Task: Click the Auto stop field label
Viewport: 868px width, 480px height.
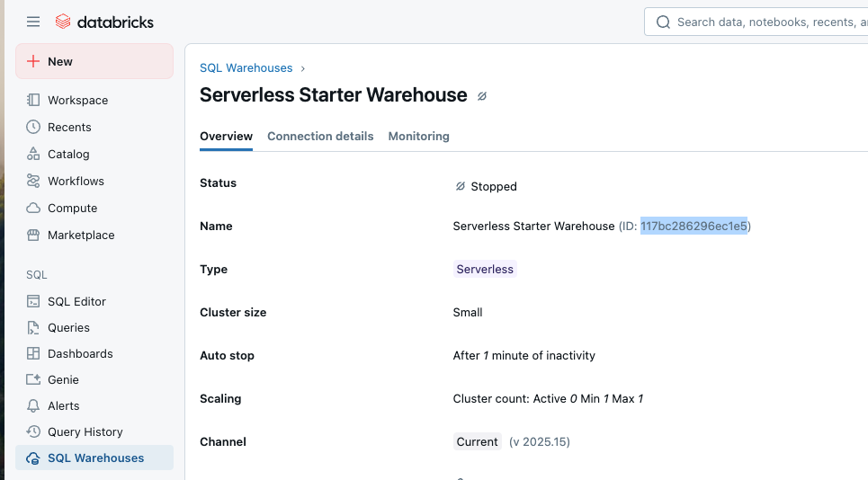Action: 227,356
